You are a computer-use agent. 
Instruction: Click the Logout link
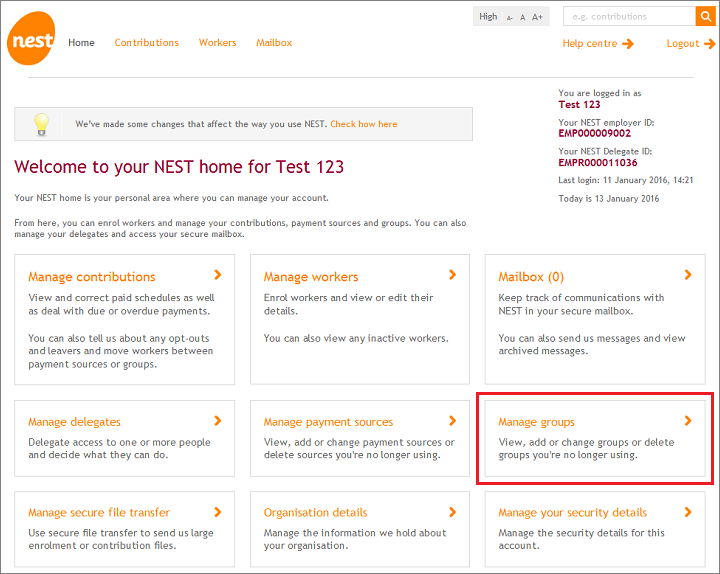683,44
